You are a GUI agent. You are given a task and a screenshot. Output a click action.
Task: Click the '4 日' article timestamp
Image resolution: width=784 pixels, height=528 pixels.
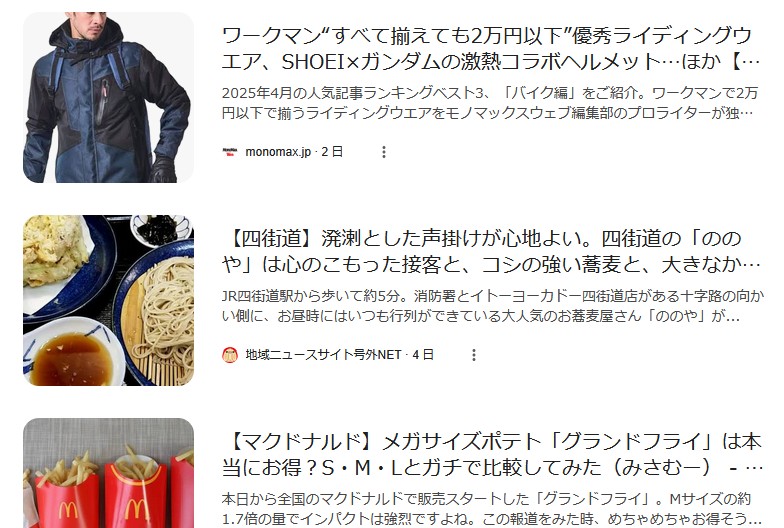point(423,355)
